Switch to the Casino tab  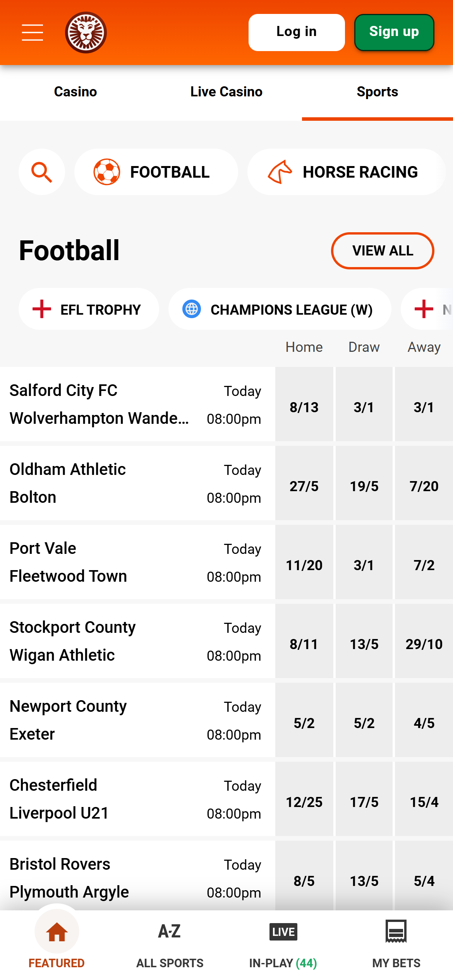tap(75, 92)
